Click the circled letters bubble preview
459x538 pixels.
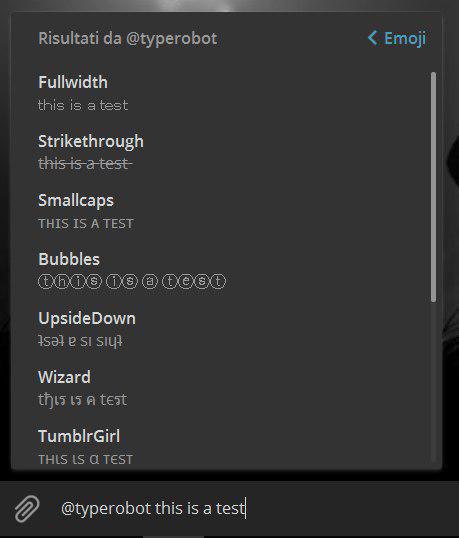point(132,282)
